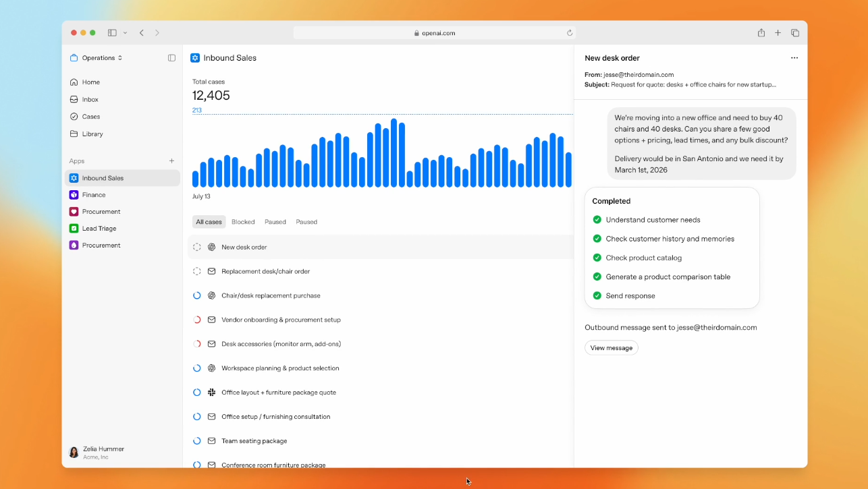The image size is (868, 489).
Task: Click the Safari share icon
Action: [x=761, y=33]
